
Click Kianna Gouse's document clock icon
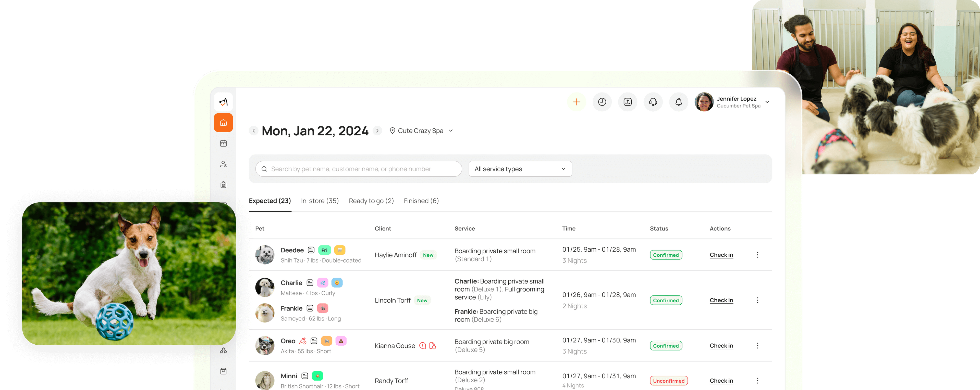point(432,346)
